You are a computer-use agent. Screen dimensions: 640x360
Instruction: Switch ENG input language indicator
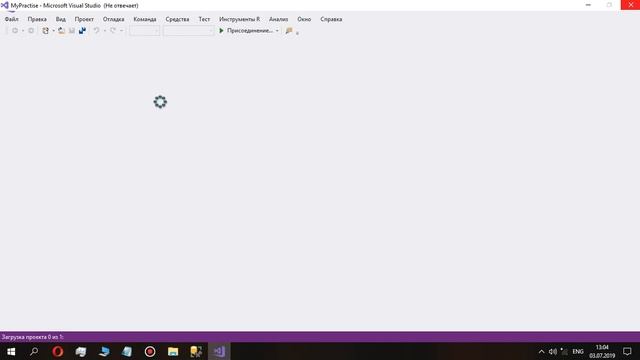[578, 351]
